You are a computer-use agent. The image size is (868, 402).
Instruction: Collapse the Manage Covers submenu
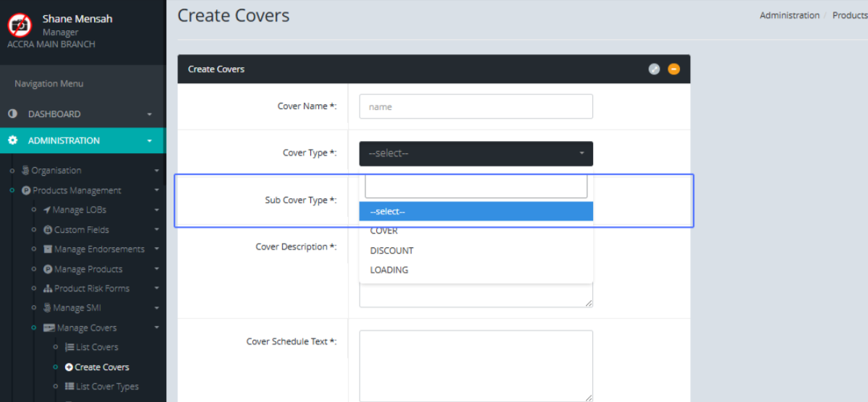tap(156, 328)
